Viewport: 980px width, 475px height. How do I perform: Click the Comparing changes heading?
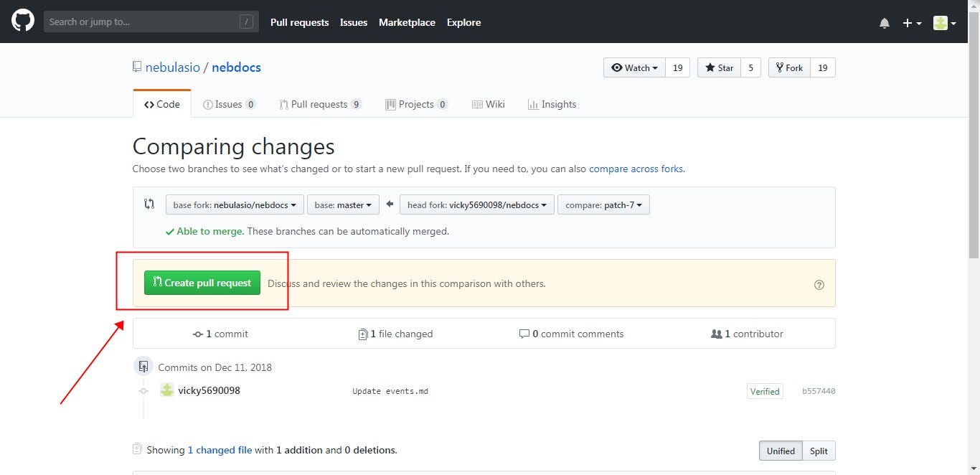click(x=234, y=146)
